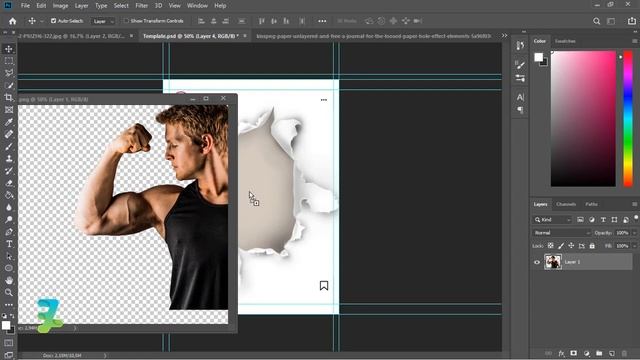Viewport: 640px width, 360px height.
Task: Open the Kind filter dropdown
Action: pos(553,220)
